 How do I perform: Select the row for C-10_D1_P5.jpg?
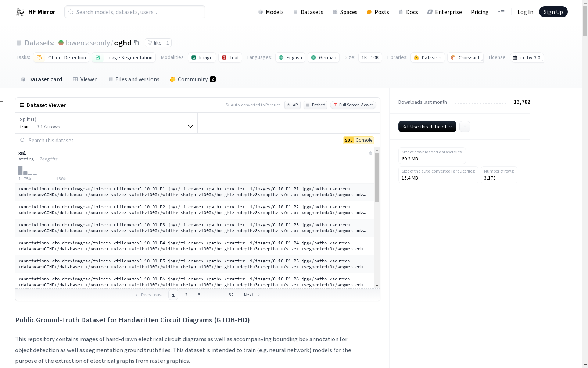[195, 264]
